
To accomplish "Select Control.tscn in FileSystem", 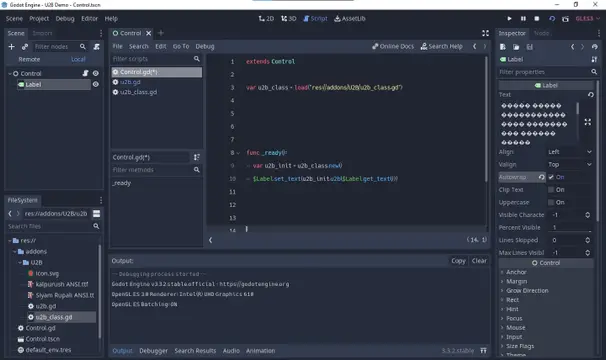I will [43, 339].
